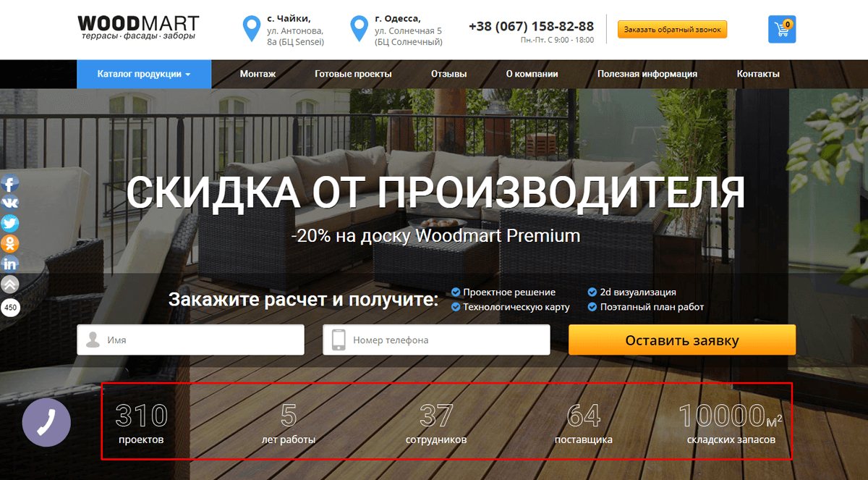This screenshot has width=868, height=480.
Task: Click the 310 проектов statistic
Action: [142, 423]
